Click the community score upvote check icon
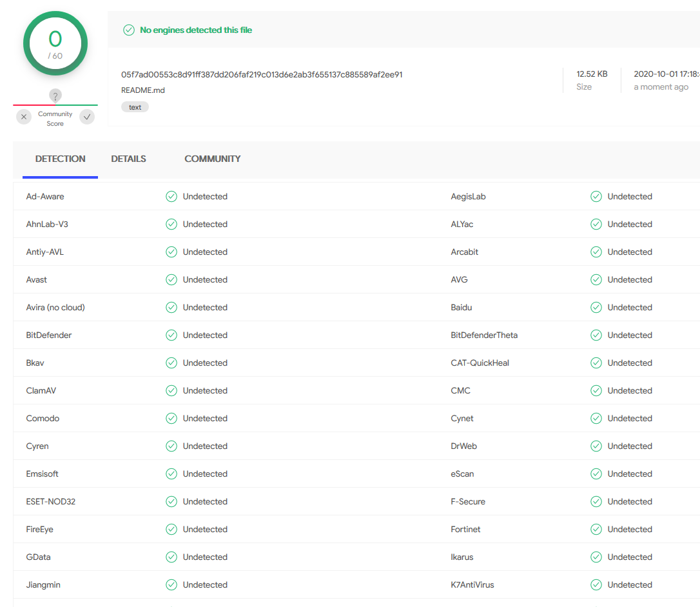 [87, 117]
